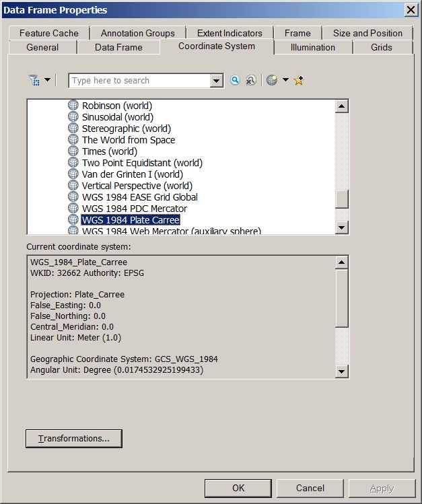Click the spatial filter funnel icon

tap(34, 80)
